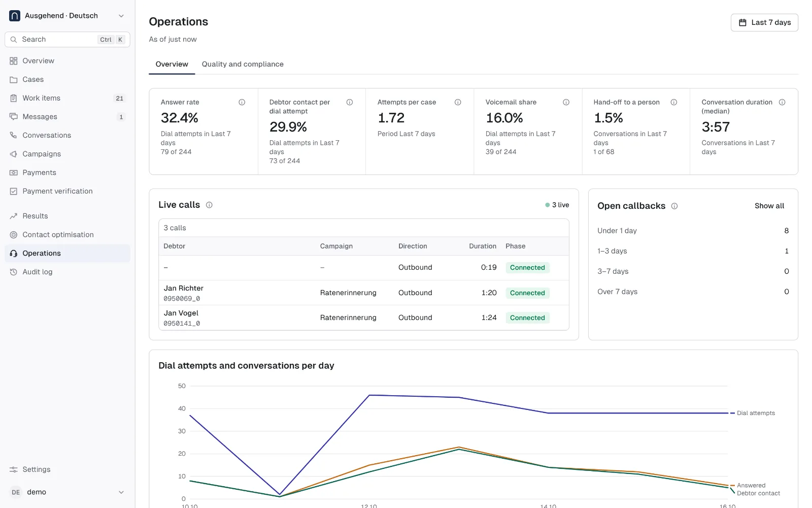Expand the demo user account menu
Screen dimensions: 812x508
point(67,492)
